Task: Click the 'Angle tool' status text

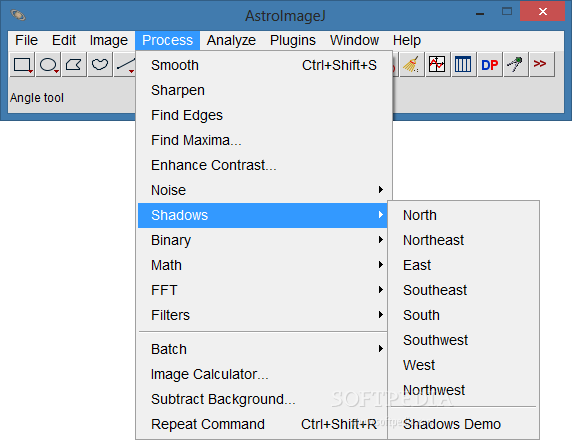Action: point(37,98)
